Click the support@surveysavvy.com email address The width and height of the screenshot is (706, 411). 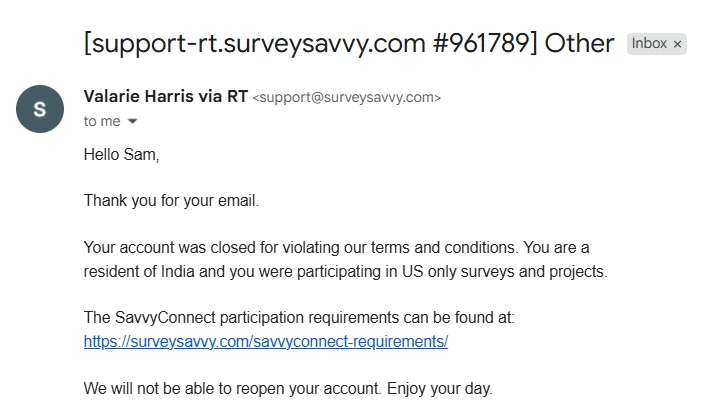point(346,98)
